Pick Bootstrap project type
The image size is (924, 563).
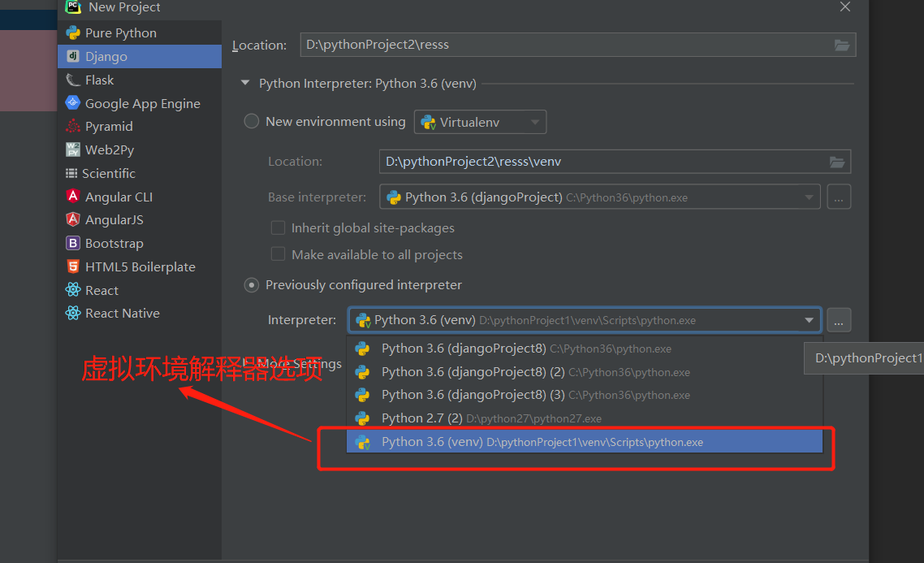(140, 244)
